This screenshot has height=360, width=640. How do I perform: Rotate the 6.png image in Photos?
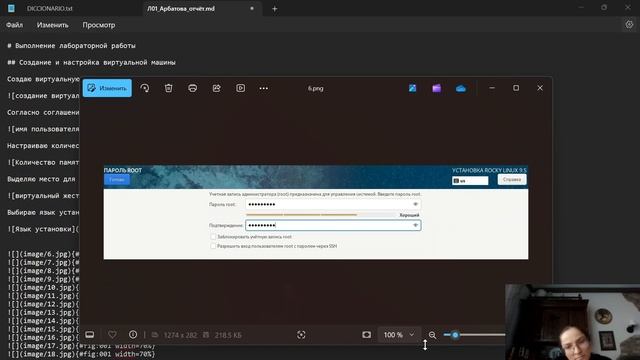[144, 88]
